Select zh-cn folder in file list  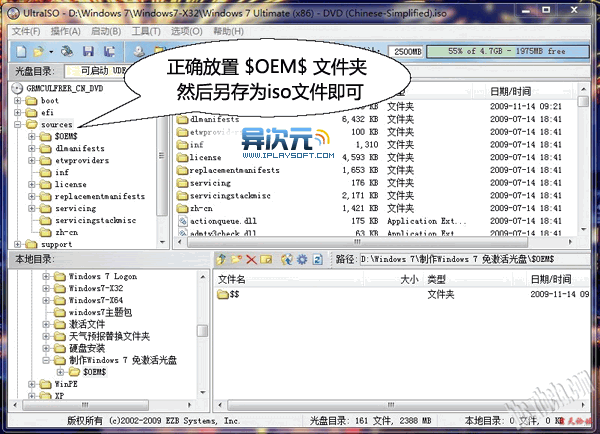click(201, 209)
